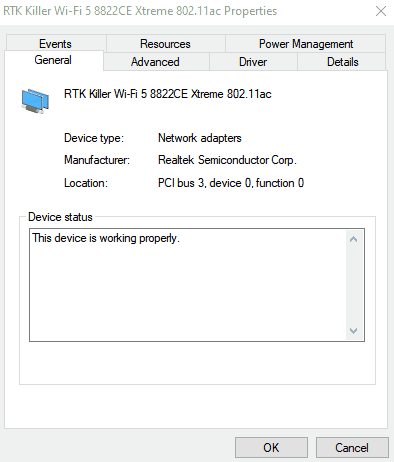
Task: Select the General tab
Action: [53, 60]
